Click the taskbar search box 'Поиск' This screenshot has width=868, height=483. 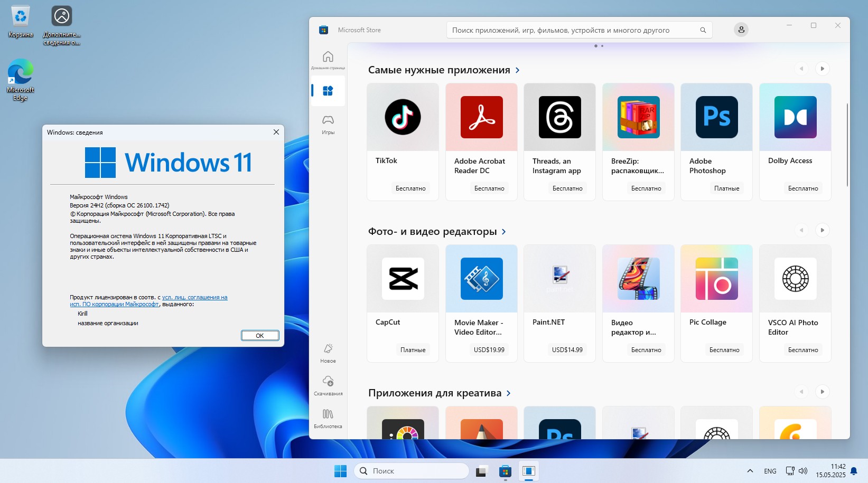pyautogui.click(x=412, y=471)
